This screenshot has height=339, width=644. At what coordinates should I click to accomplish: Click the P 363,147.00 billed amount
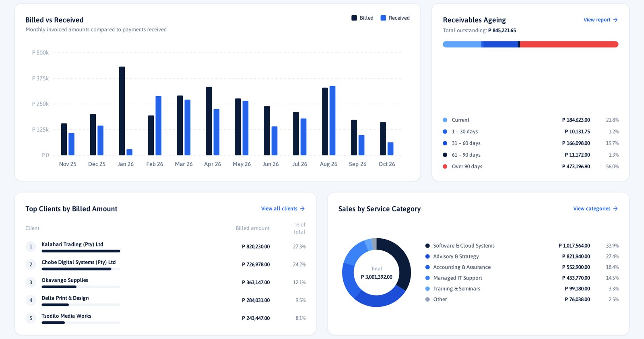pos(256,283)
